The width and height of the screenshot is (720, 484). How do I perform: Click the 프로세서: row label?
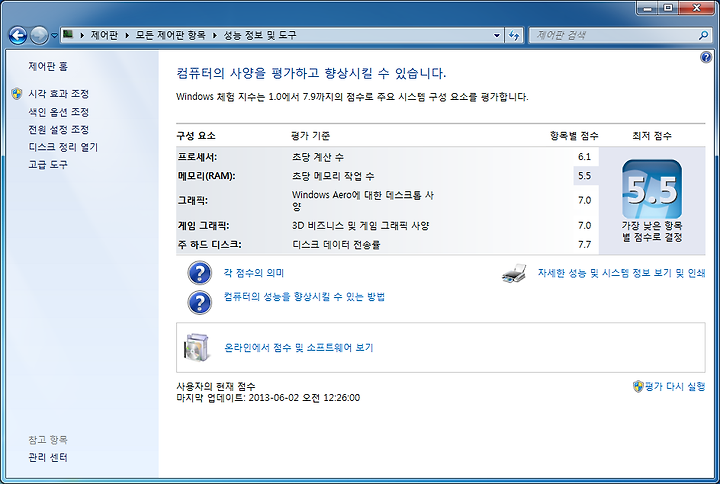pos(197,157)
